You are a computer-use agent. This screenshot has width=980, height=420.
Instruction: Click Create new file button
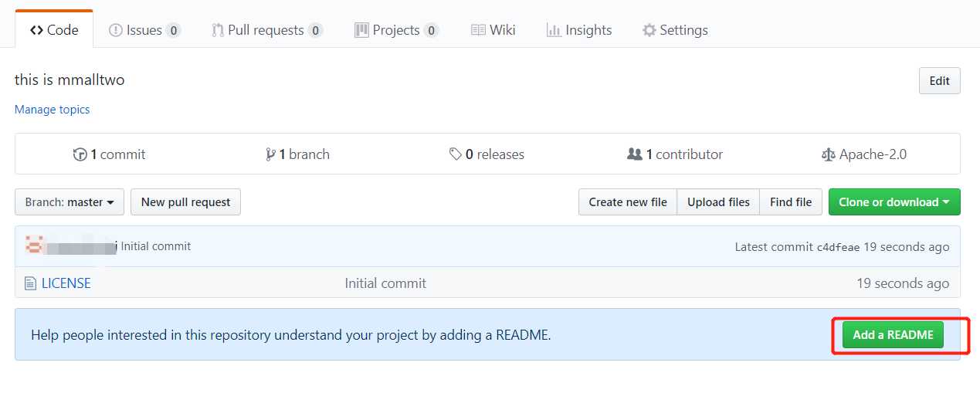pyautogui.click(x=628, y=202)
